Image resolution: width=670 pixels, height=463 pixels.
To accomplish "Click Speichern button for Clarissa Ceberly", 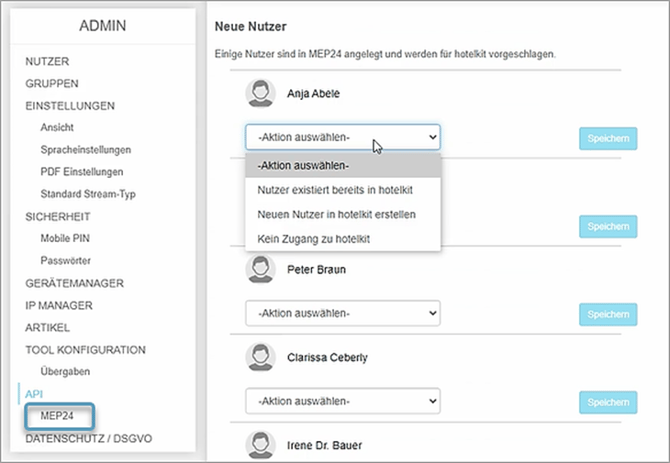I will (x=608, y=402).
